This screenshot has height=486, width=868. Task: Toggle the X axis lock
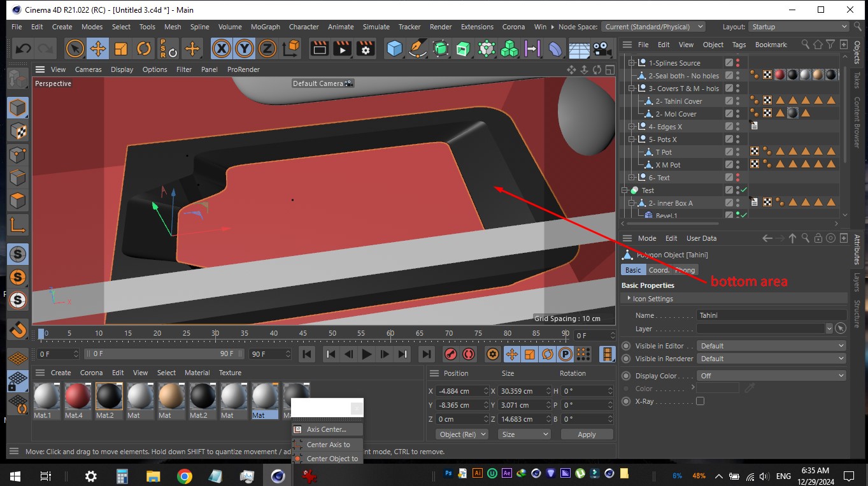point(221,48)
